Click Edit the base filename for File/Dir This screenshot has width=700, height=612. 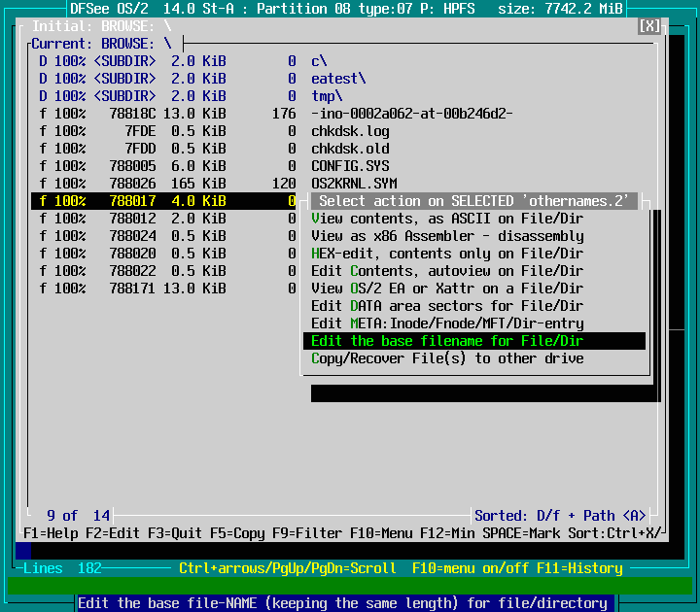(x=447, y=341)
